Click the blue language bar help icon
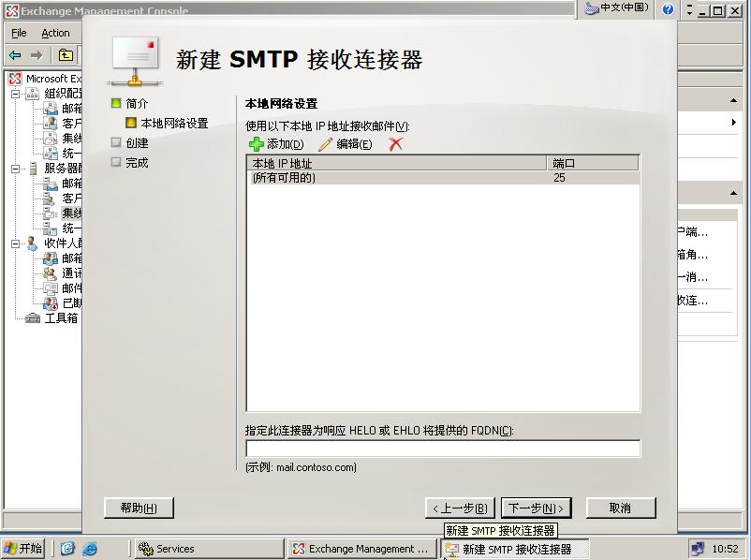The image size is (751, 560). [x=668, y=9]
